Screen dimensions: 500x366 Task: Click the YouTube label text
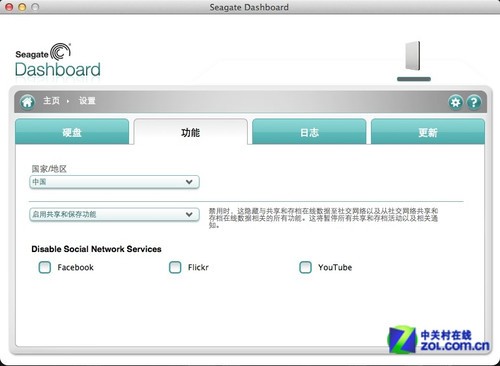pyautogui.click(x=335, y=267)
